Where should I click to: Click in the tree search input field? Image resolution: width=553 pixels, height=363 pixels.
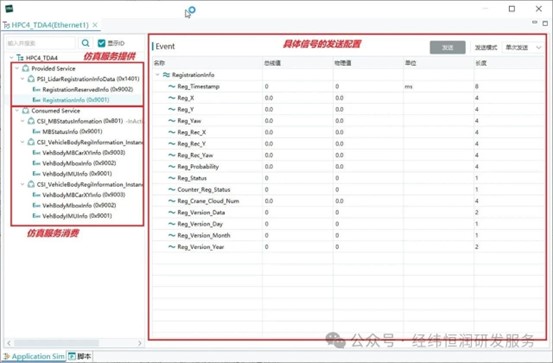pyautogui.click(x=41, y=43)
